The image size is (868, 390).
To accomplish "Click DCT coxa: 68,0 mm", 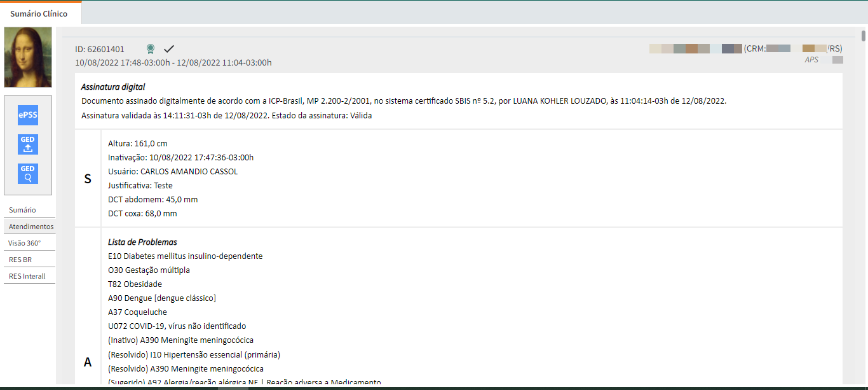I will pyautogui.click(x=142, y=214).
